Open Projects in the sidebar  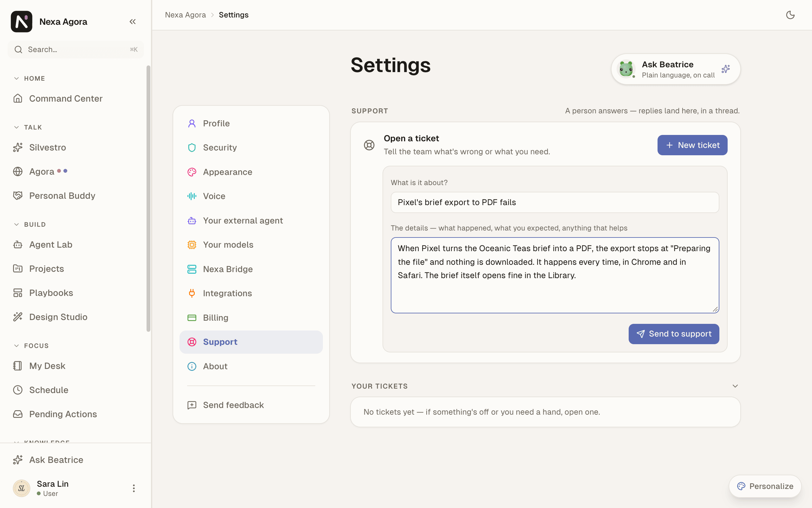click(76, 269)
